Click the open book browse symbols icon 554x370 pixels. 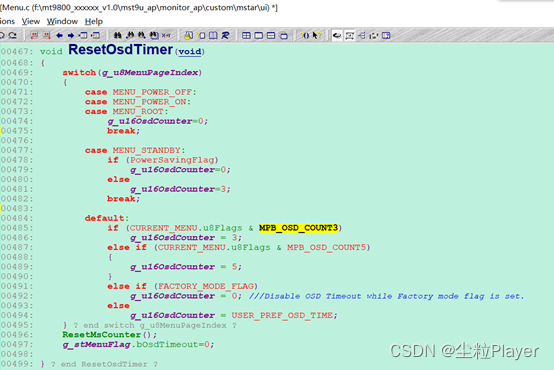(x=213, y=35)
